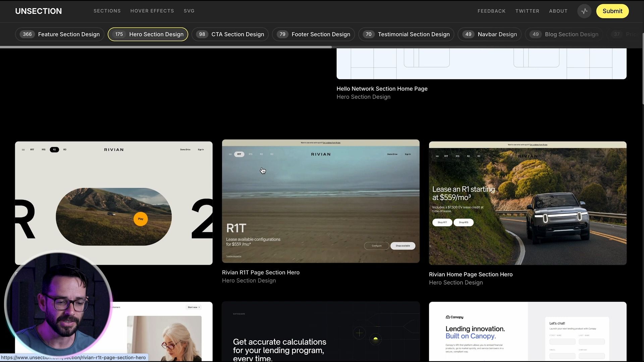Open Hello Network section thumbnail
The image size is (644, 362).
coord(481,64)
